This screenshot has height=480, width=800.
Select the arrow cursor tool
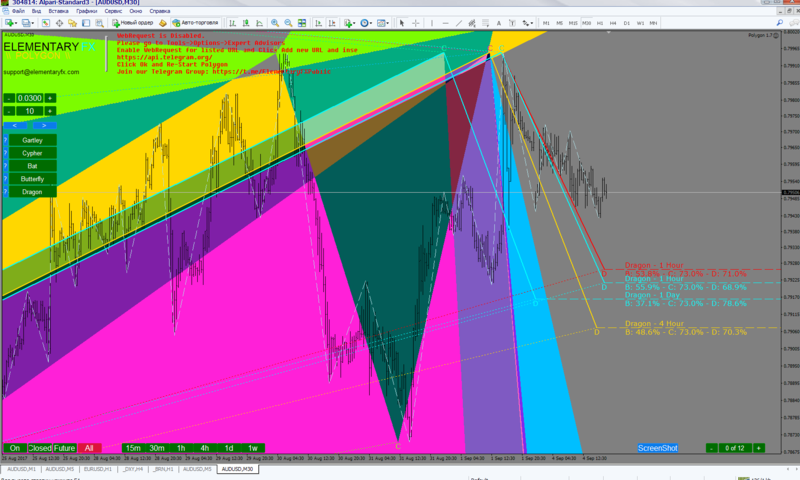402,23
